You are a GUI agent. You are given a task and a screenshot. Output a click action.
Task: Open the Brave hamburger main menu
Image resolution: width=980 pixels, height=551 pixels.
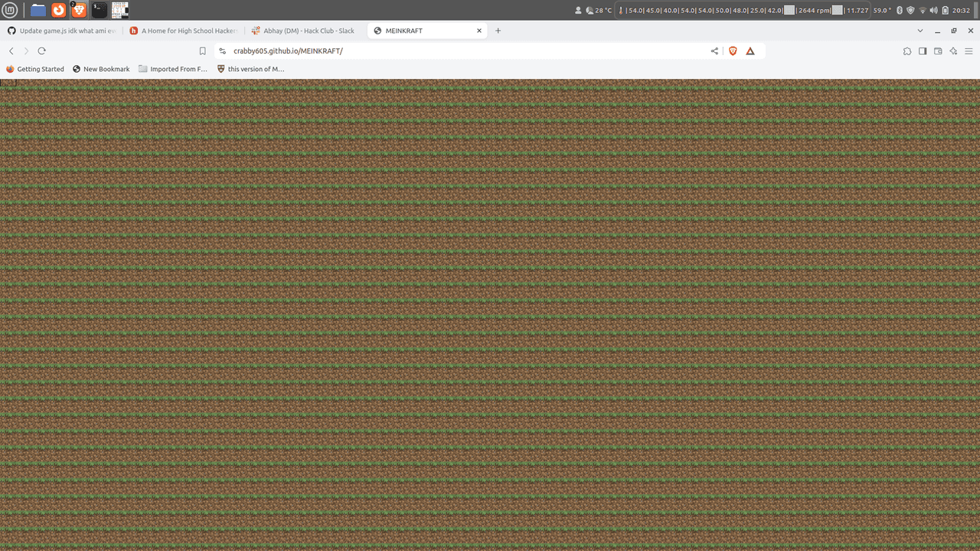coord(969,51)
